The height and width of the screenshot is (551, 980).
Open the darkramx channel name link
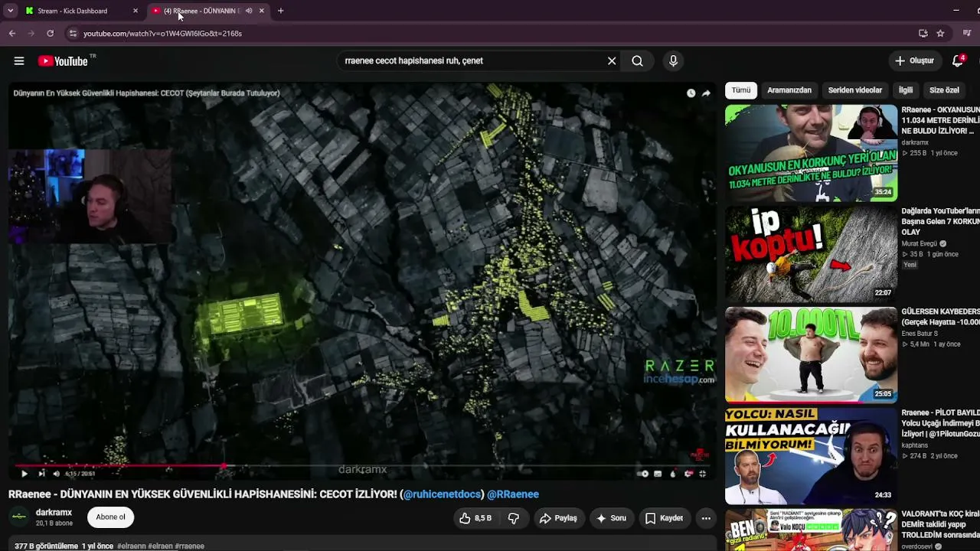point(54,513)
